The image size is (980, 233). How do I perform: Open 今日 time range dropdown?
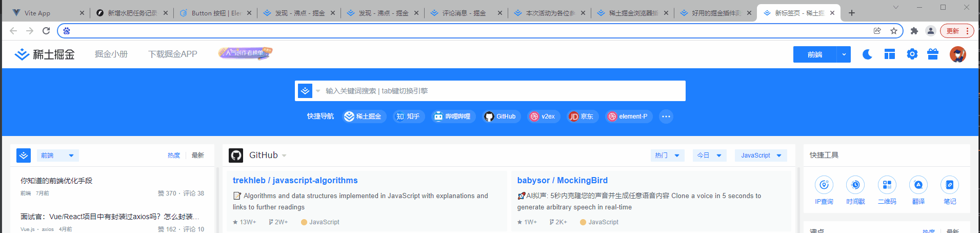coord(709,156)
